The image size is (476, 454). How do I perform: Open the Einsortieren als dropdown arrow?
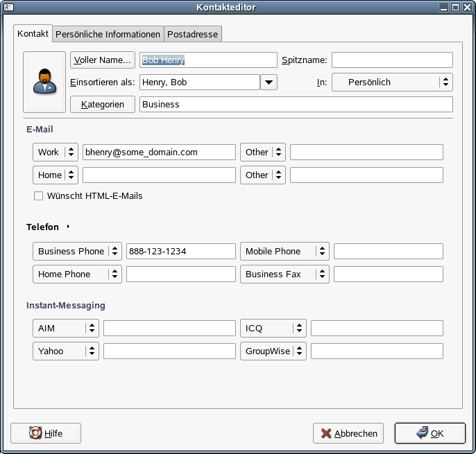[x=269, y=82]
